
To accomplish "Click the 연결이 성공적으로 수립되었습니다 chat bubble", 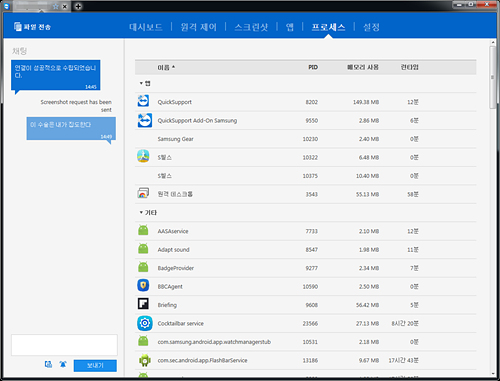I will [56, 75].
